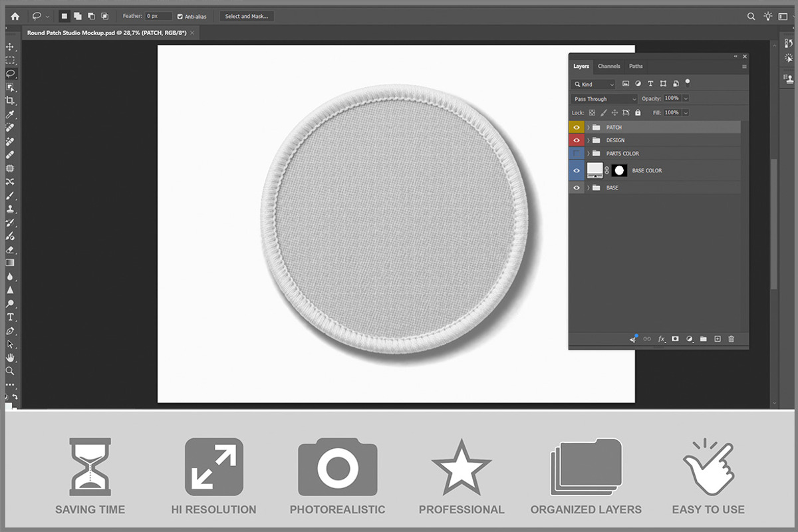The height and width of the screenshot is (532, 798).
Task: Filter layers by type layers (T icon)
Action: point(651,84)
